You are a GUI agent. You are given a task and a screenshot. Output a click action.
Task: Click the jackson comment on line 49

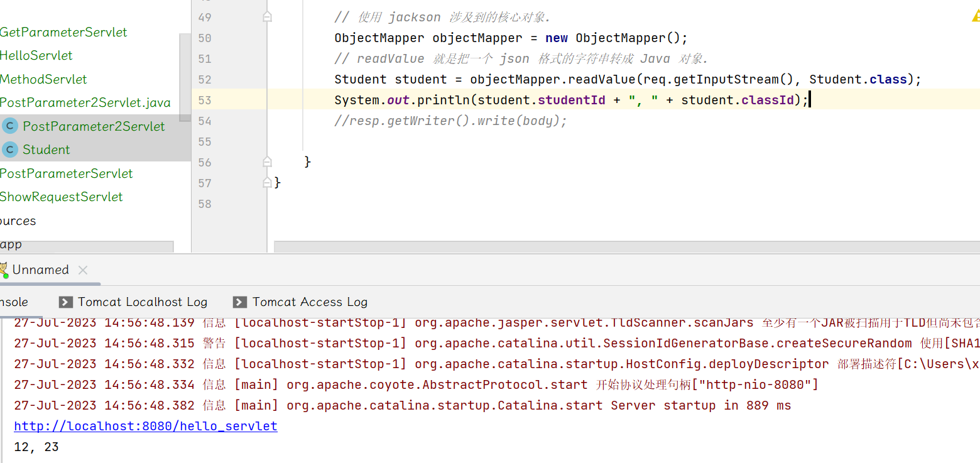(442, 17)
